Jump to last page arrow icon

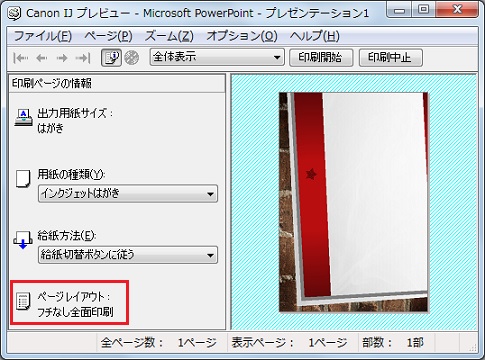pos(83,58)
